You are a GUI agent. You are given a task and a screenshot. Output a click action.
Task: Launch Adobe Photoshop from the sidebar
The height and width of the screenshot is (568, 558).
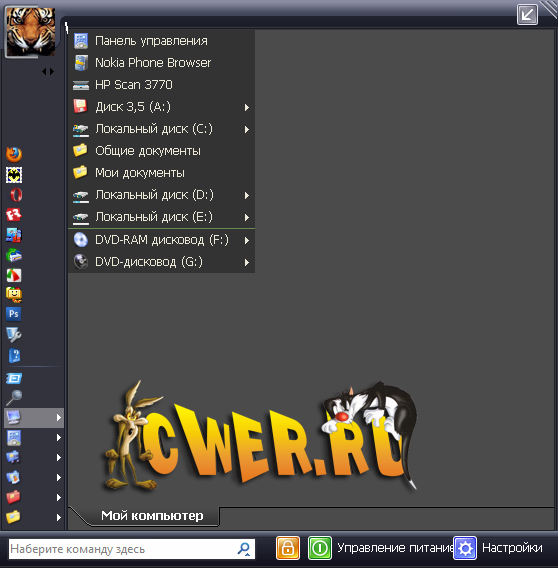[14, 314]
